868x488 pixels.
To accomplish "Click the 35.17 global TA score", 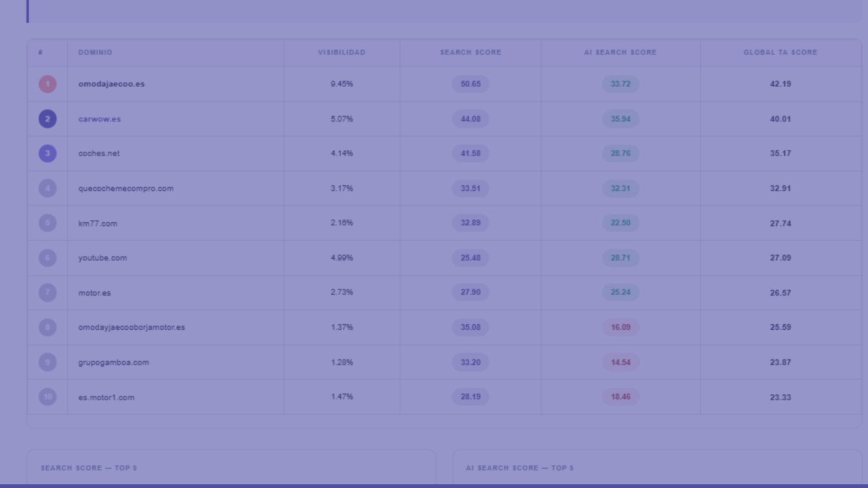I will pyautogui.click(x=780, y=153).
